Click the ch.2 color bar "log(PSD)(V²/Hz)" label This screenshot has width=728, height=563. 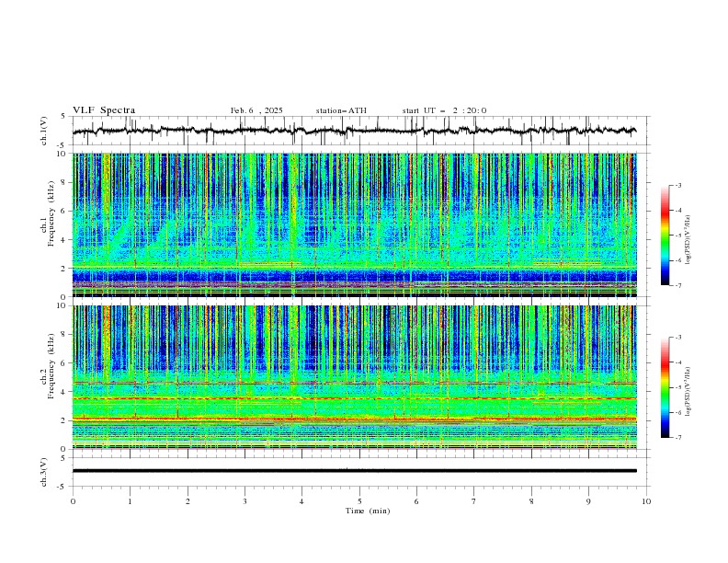[x=688, y=392]
